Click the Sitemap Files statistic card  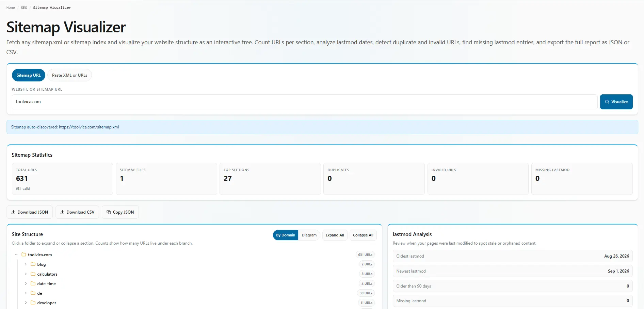[x=166, y=179]
